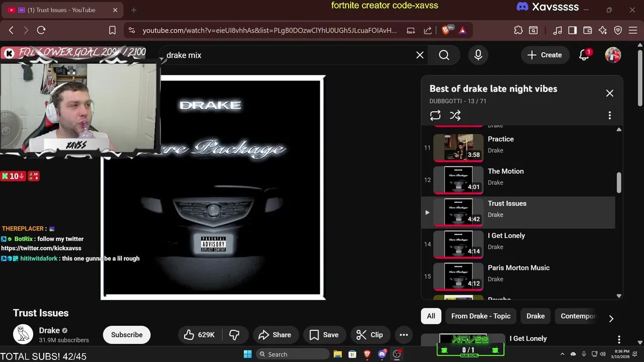Open YouTube notifications bell
This screenshot has width=644, height=362.
tap(584, 55)
